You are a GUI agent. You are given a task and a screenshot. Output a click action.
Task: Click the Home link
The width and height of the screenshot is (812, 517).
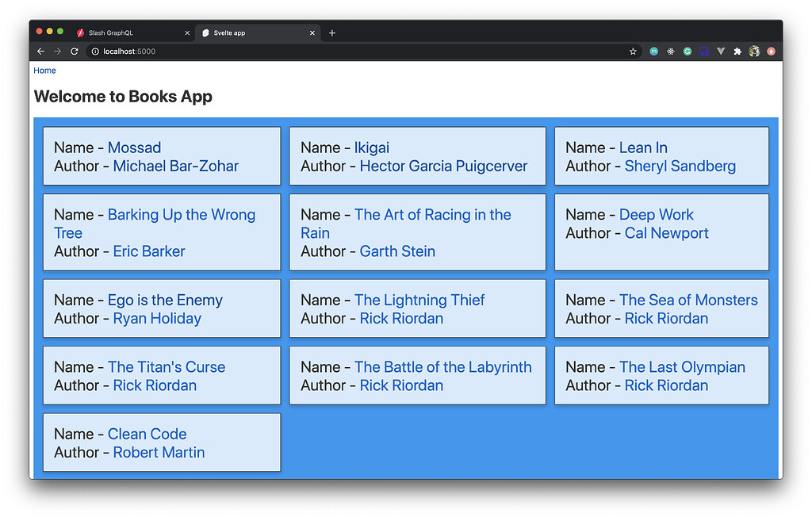click(x=44, y=70)
